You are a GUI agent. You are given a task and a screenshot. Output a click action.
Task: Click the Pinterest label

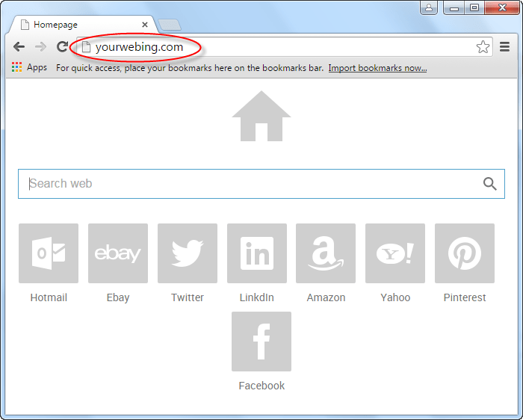pos(465,297)
